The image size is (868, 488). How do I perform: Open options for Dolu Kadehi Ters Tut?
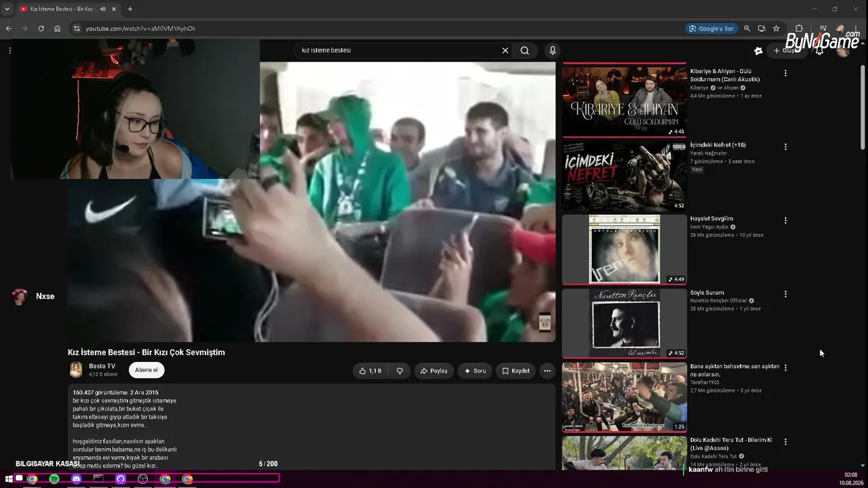tap(785, 441)
